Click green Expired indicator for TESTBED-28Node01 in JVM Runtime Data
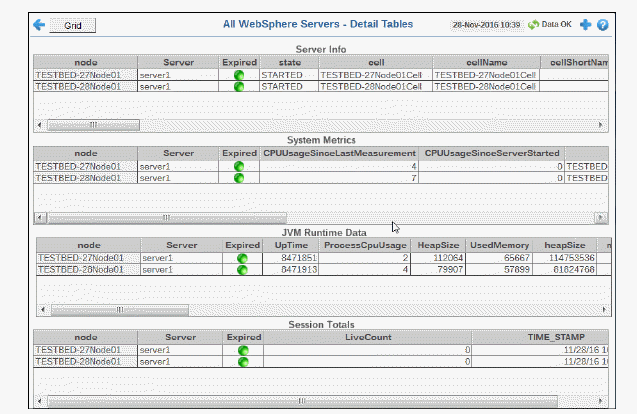The image size is (637, 414). tap(242, 270)
